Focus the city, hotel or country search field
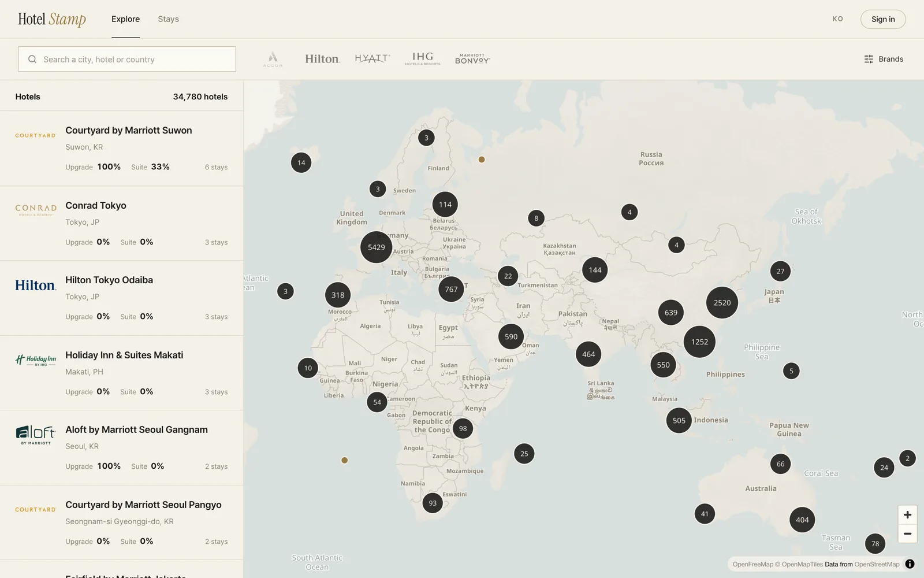924x578 pixels. [x=127, y=59]
